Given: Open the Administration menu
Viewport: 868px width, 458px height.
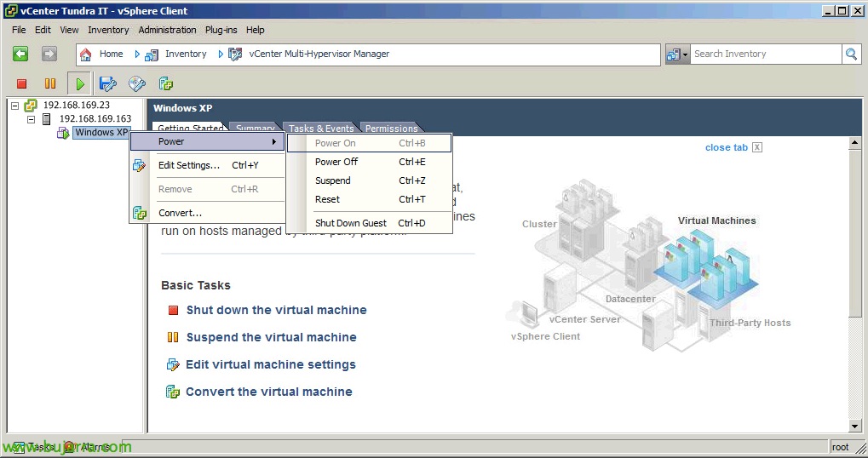Looking at the screenshot, I should coord(167,30).
